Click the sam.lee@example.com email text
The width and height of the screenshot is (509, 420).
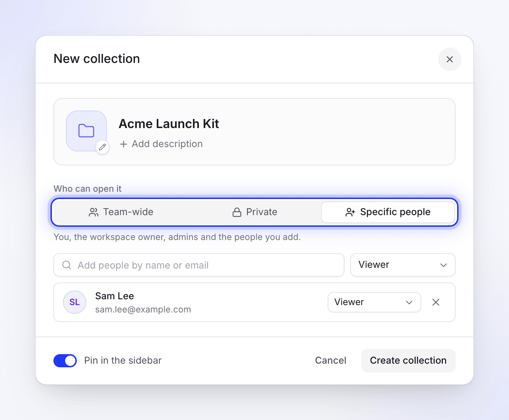click(143, 310)
